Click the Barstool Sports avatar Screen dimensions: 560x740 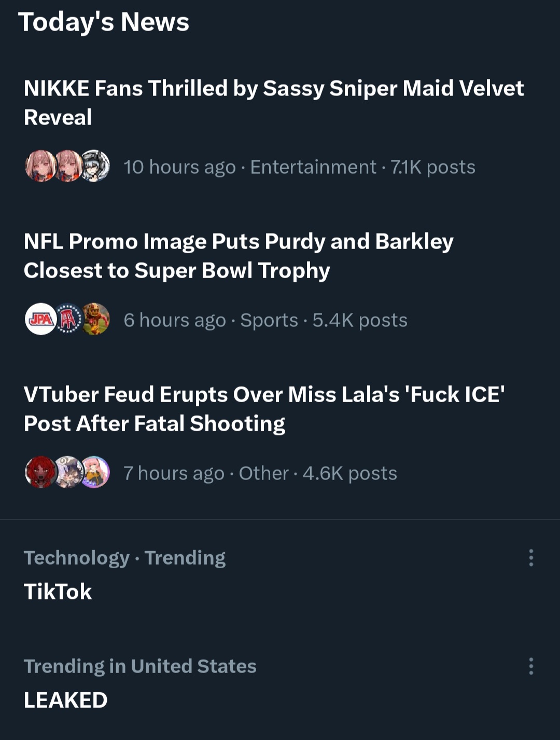point(68,319)
